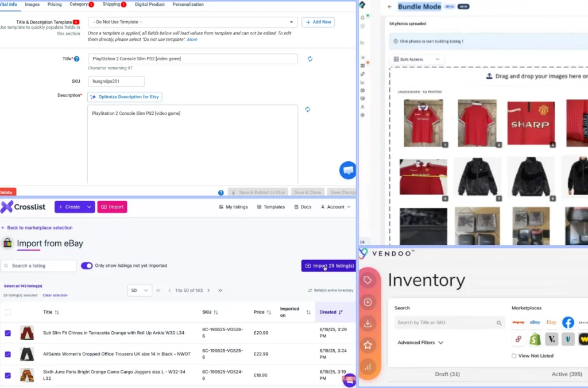Screen dimensions: 588x388
Task: Click the refresh icon beside Description box
Action: (x=308, y=110)
